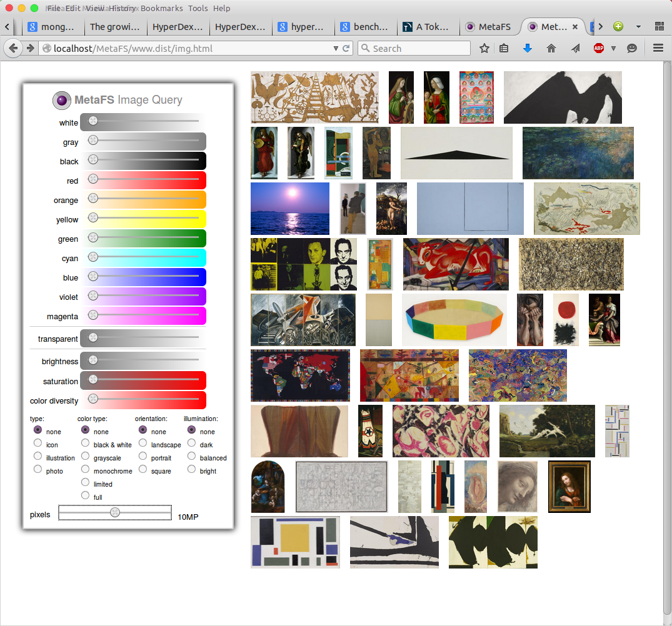Click the color diversity slider

[144, 399]
